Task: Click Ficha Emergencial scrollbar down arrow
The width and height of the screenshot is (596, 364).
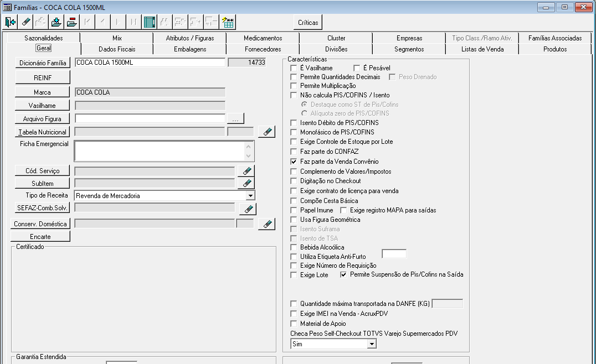Action: tap(248, 156)
